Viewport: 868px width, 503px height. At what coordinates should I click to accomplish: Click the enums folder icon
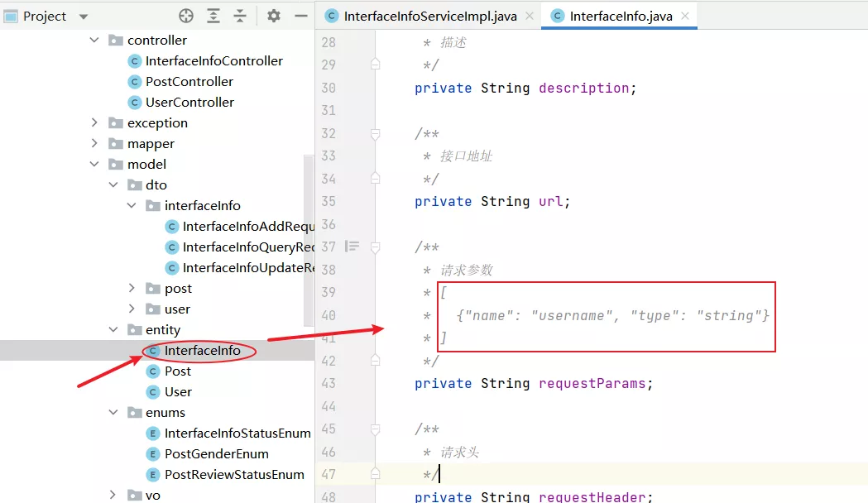[x=135, y=412]
